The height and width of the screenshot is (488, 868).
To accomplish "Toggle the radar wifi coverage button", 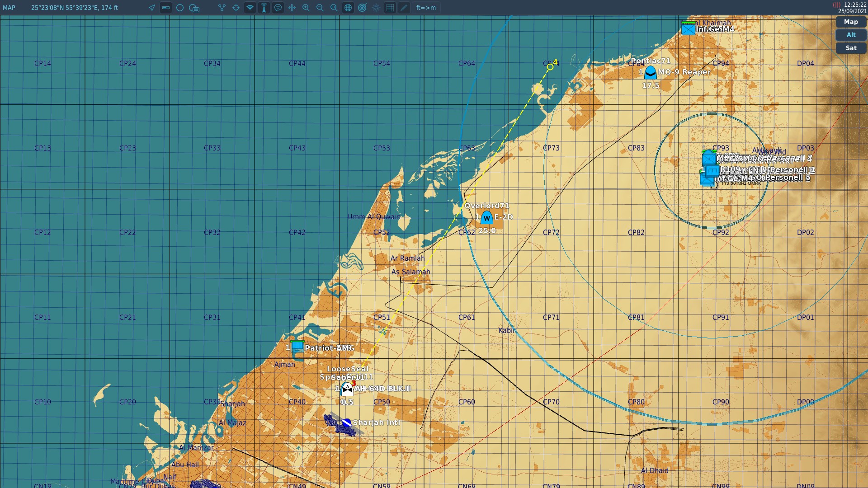I will (x=250, y=8).
